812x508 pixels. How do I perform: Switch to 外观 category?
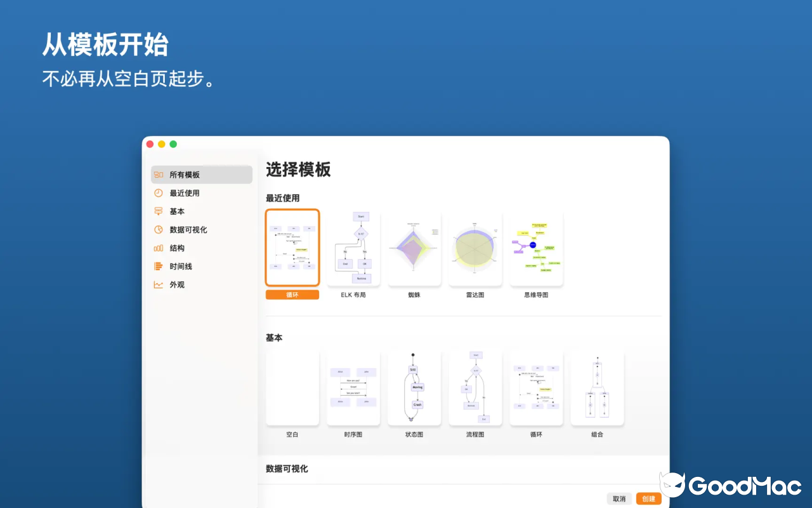[x=202, y=285]
